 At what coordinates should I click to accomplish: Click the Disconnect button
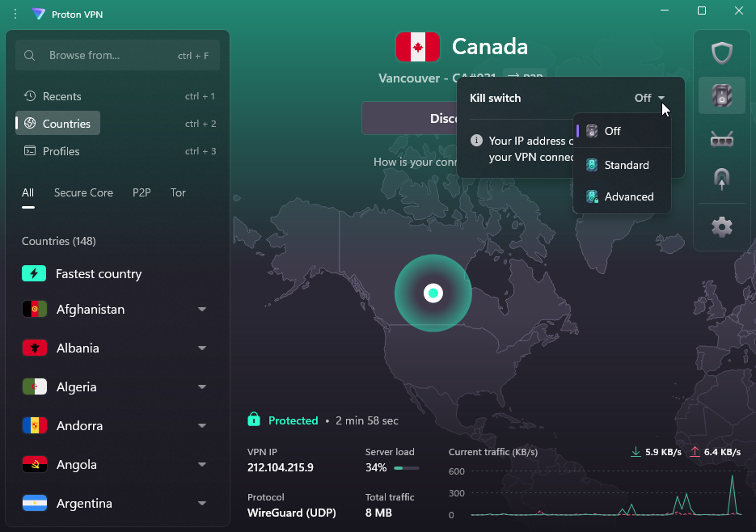pos(410,118)
